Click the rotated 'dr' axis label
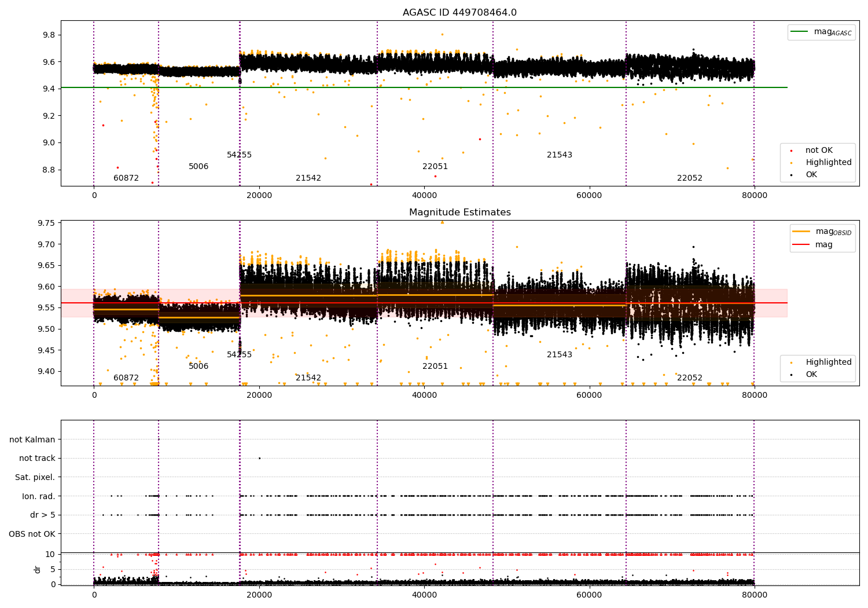 click(x=38, y=569)
